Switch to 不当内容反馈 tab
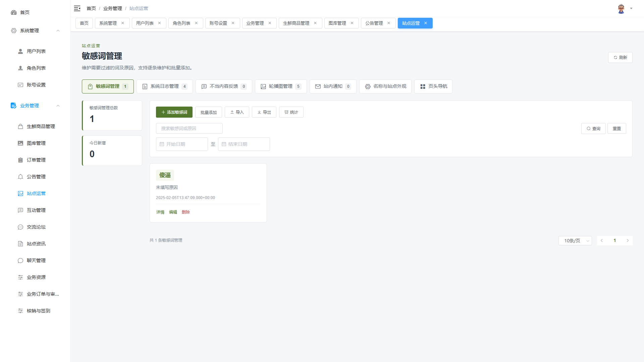Viewport: 644px width, 362px height. tap(224, 86)
